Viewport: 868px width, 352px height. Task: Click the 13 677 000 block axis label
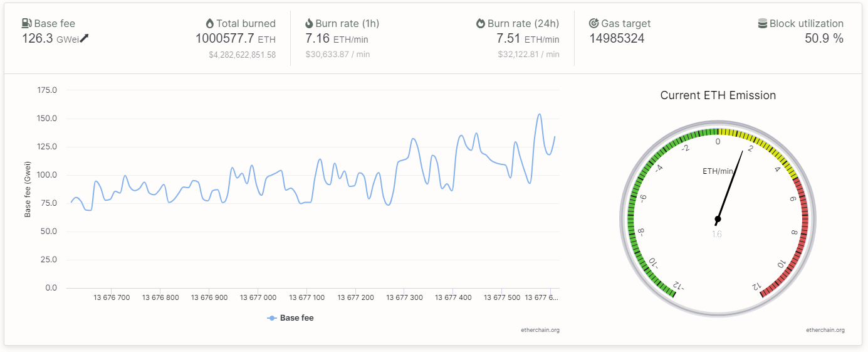click(x=258, y=297)
